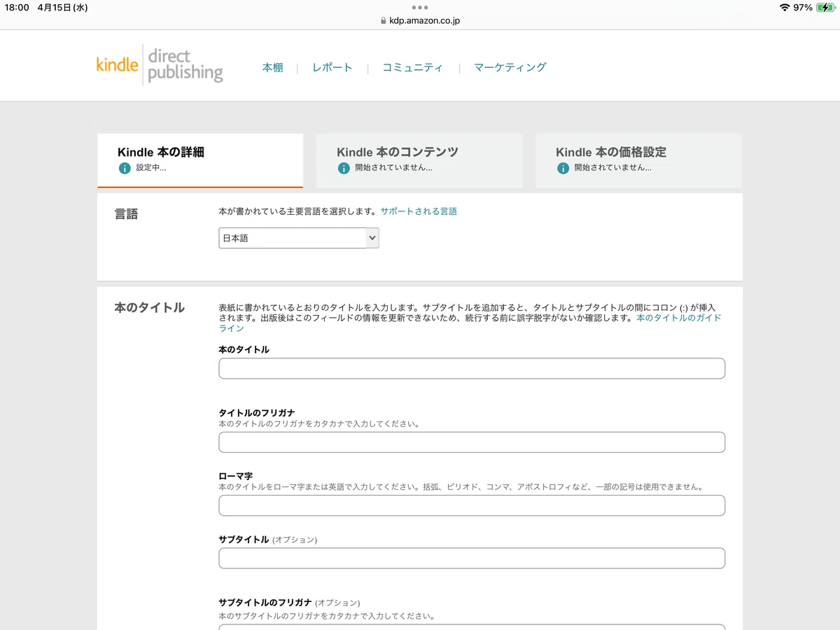
Task: Open the コミュニティ menu
Action: click(412, 67)
